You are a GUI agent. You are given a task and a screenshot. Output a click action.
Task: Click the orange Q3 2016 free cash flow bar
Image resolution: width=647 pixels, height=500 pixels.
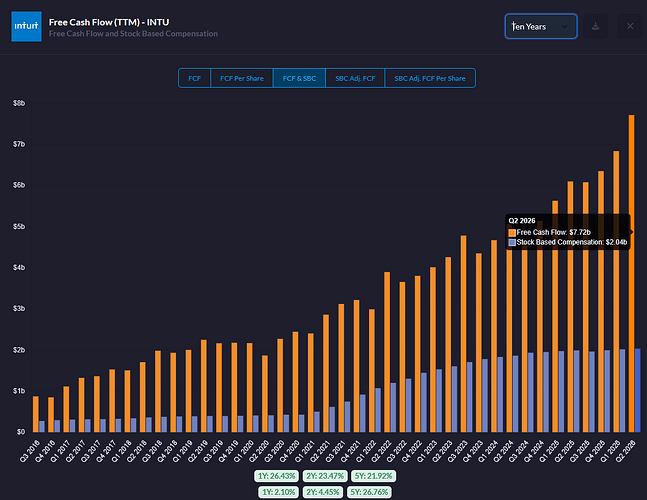point(35,414)
